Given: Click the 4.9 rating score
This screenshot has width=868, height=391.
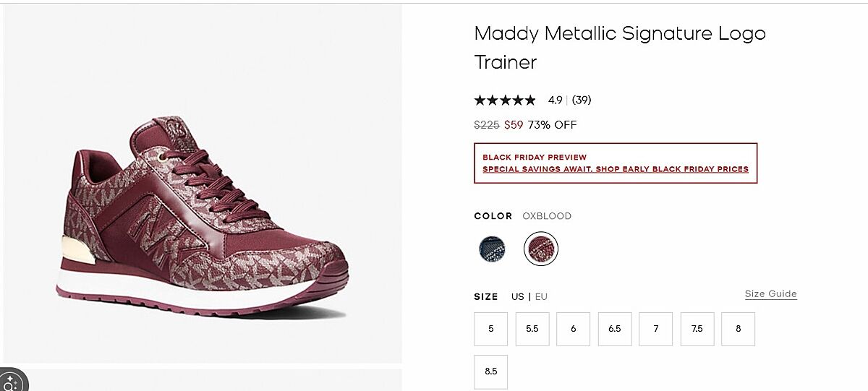Looking at the screenshot, I should click(555, 100).
